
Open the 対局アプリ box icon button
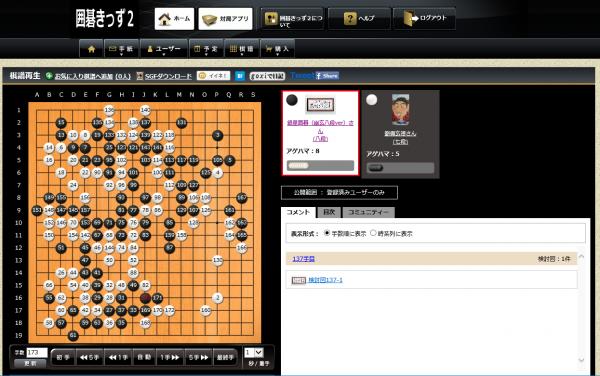point(225,19)
